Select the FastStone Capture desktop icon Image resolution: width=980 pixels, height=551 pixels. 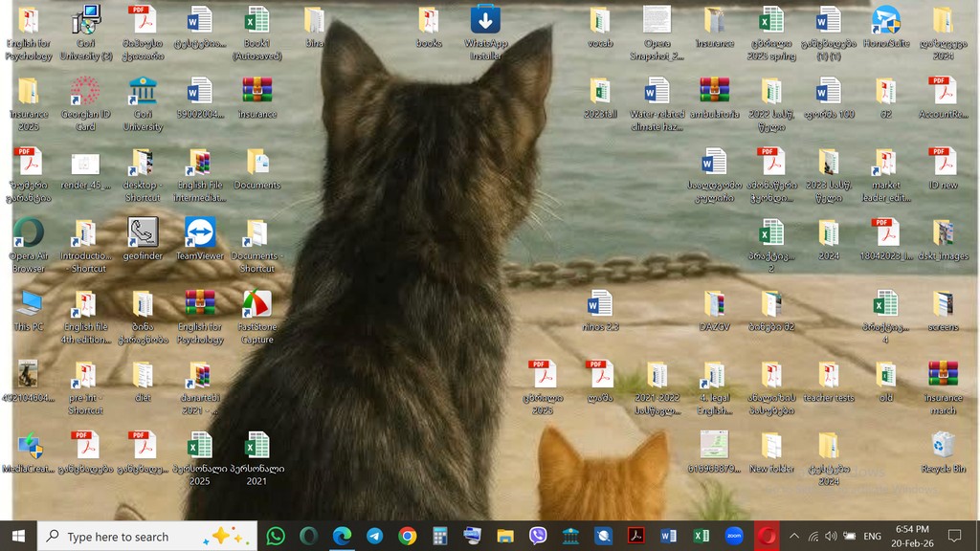point(256,316)
